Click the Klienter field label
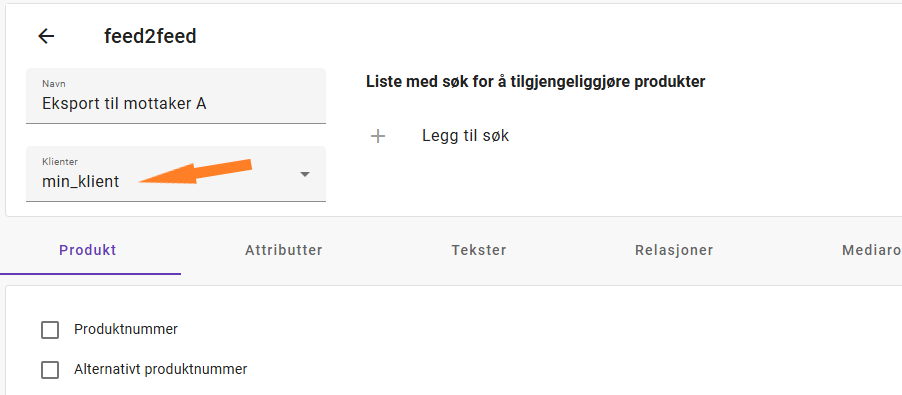The width and height of the screenshot is (902, 395). 60,162
